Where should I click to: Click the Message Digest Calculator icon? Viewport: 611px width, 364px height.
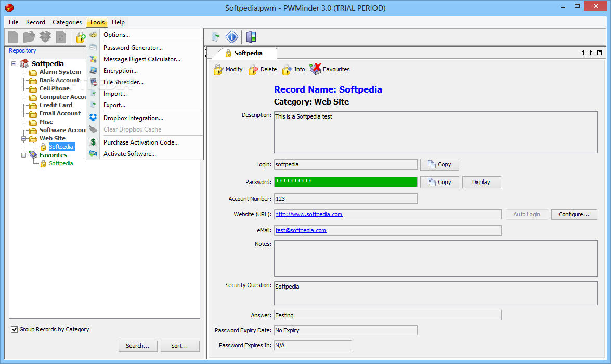93,59
